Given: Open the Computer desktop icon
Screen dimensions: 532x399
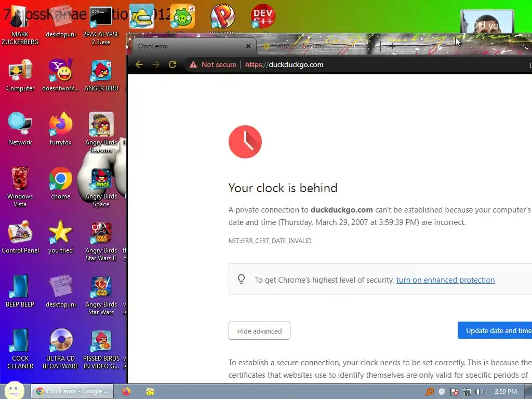Looking at the screenshot, I should pos(20,75).
